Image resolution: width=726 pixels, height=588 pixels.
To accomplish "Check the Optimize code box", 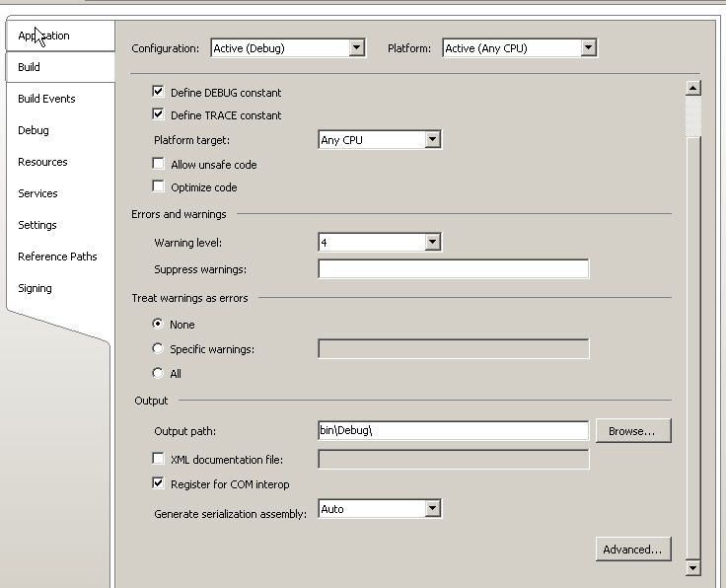I will click(x=159, y=186).
